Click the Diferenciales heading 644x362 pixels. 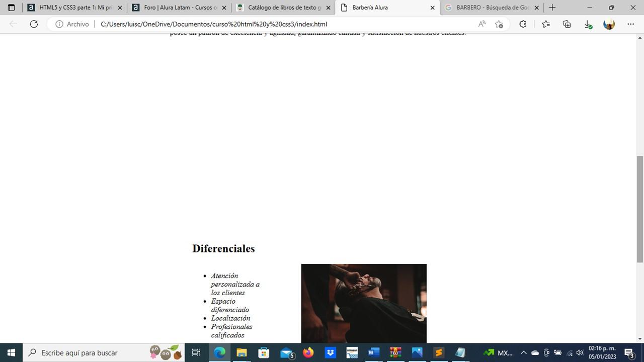223,248
